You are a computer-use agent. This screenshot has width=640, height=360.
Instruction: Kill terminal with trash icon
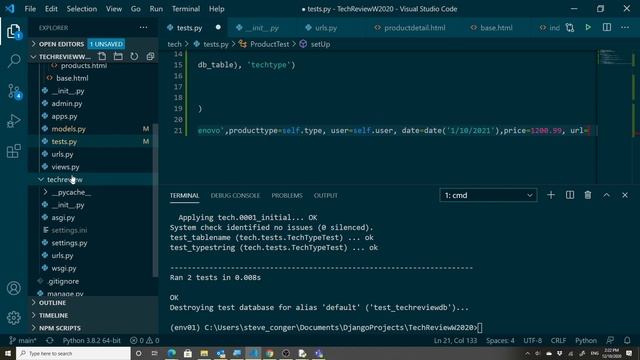click(588, 195)
